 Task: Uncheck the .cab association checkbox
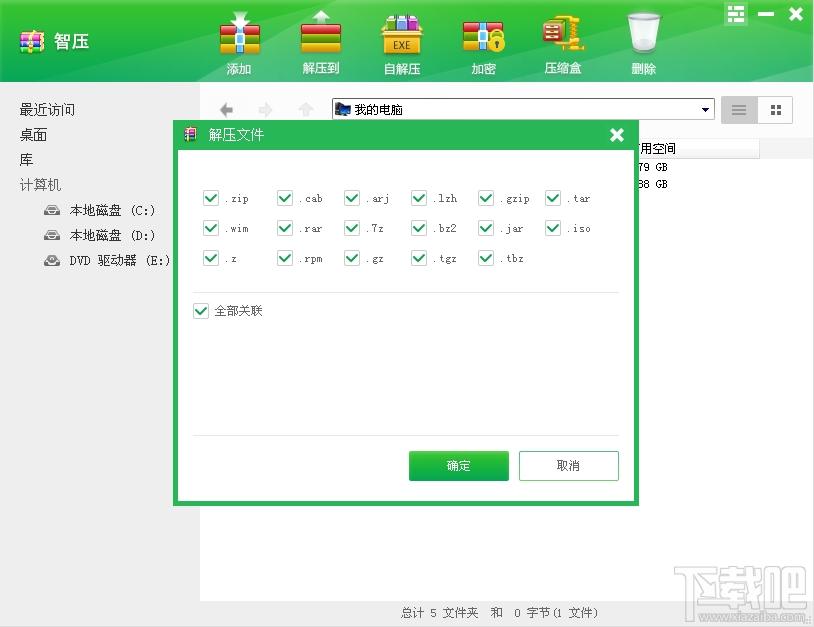pyautogui.click(x=285, y=198)
